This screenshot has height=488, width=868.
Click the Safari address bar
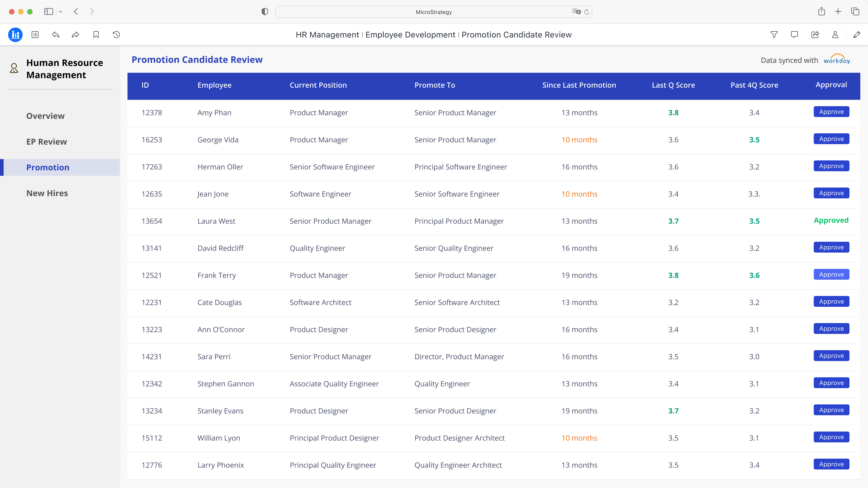tap(433, 12)
